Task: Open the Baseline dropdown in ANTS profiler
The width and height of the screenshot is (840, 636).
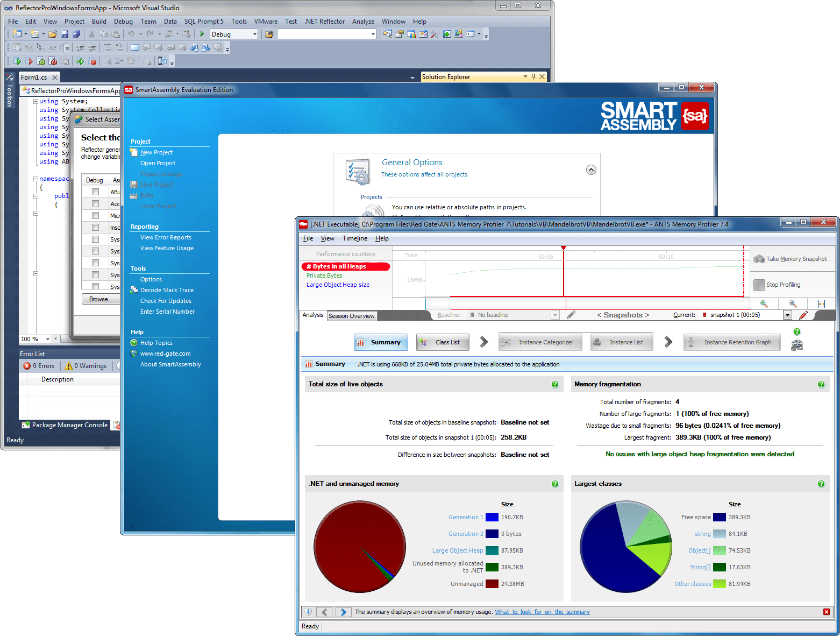Action: click(555, 315)
